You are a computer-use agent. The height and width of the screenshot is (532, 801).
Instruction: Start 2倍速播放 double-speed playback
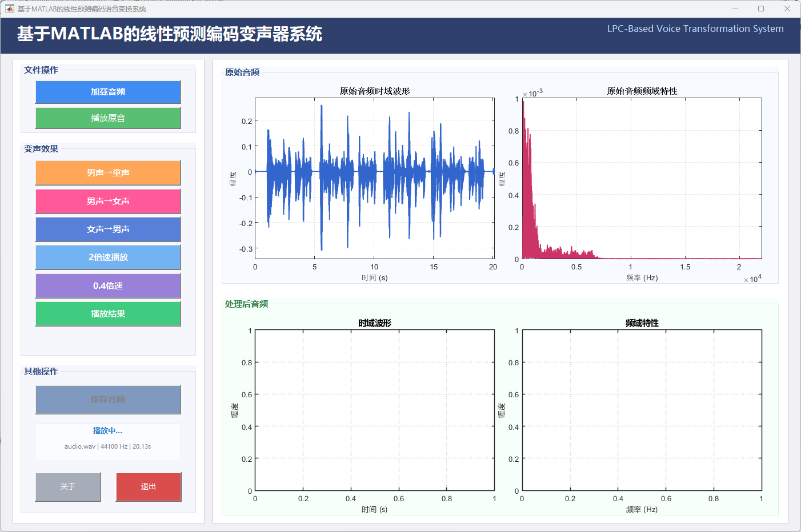(108, 257)
